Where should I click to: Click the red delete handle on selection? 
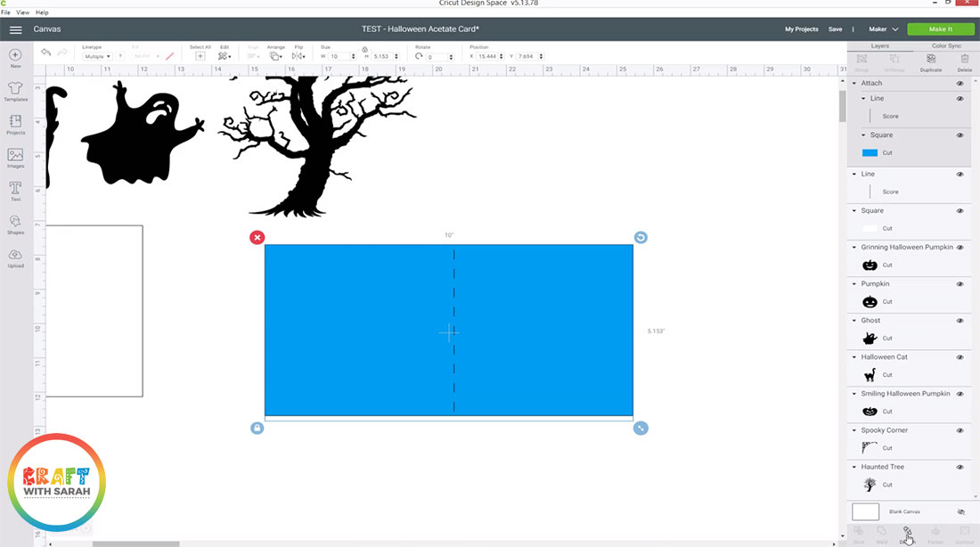click(x=257, y=238)
